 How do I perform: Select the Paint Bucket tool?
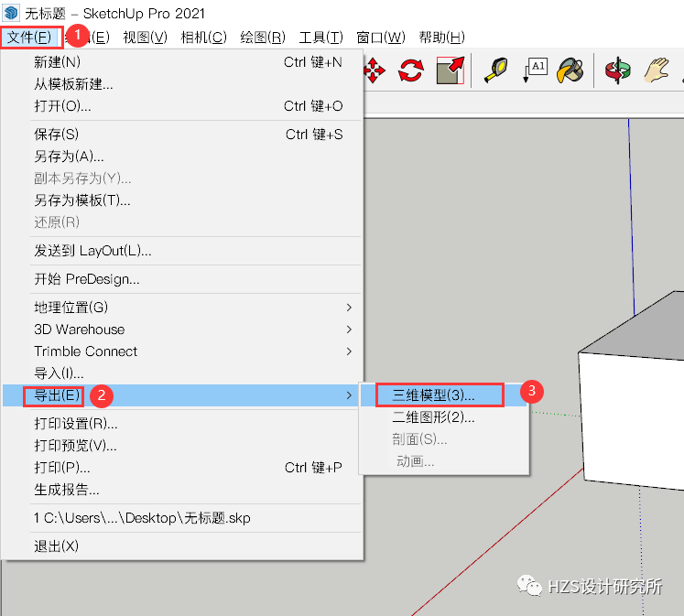click(x=570, y=70)
